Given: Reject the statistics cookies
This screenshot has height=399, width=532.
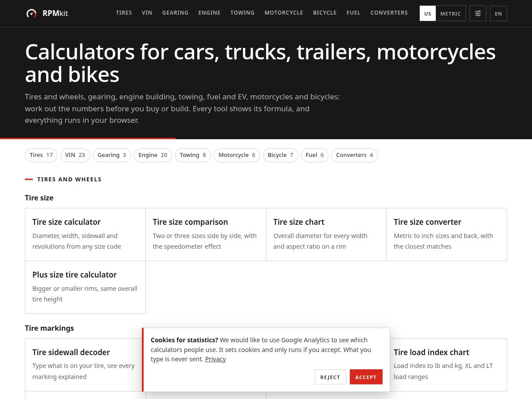Looking at the screenshot, I should (x=330, y=377).
